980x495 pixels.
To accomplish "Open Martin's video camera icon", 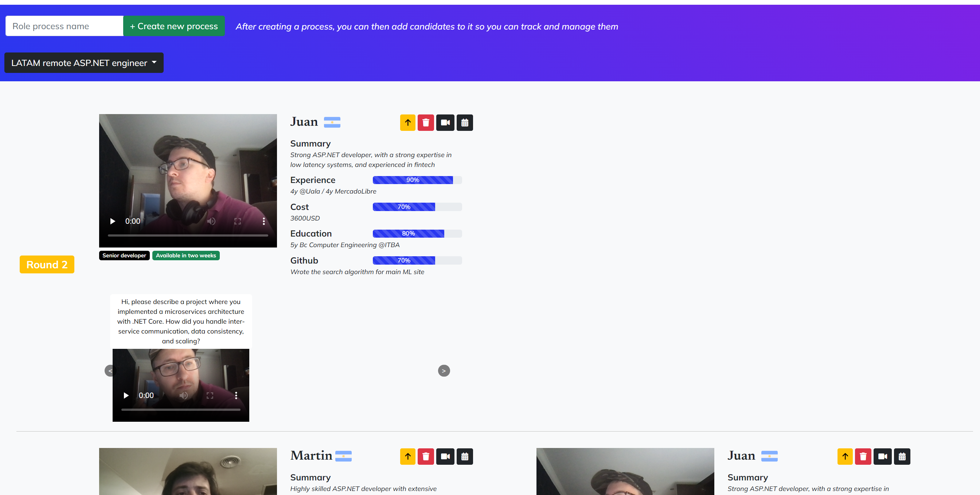I will click(445, 456).
